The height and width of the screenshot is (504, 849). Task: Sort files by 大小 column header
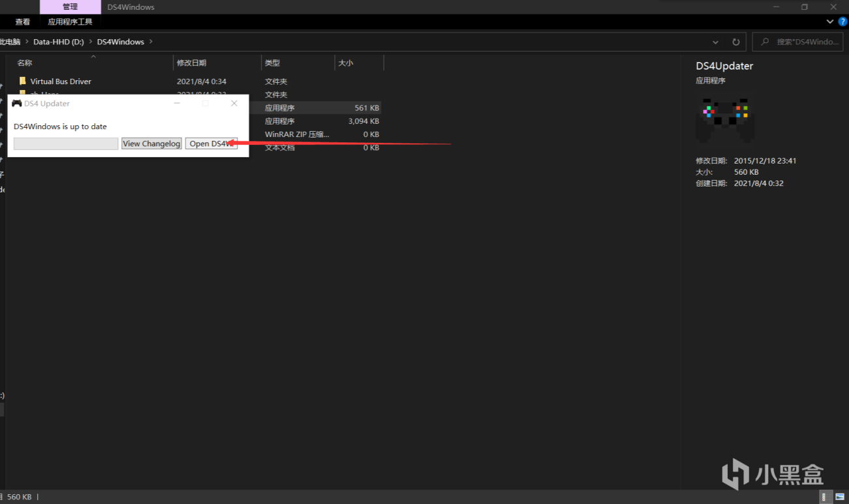coord(346,63)
